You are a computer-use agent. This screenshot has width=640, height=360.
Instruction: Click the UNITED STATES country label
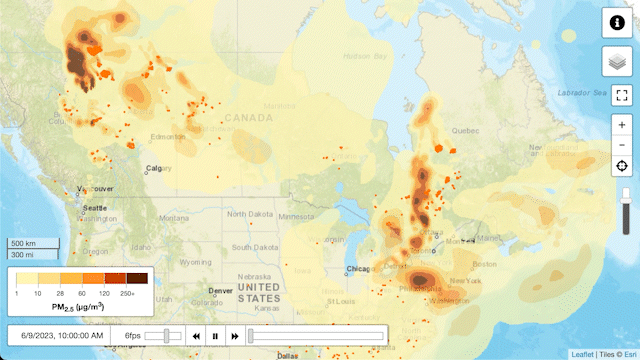tap(259, 293)
